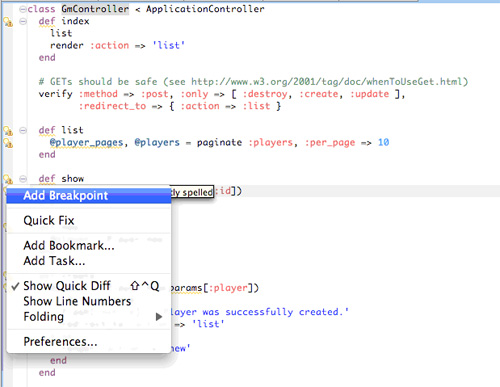The image size is (500, 387).
Task: Click the GmController class name
Action: click(x=95, y=9)
